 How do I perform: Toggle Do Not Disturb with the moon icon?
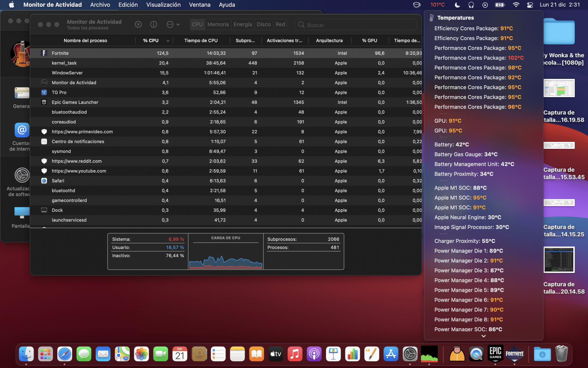pyautogui.click(x=457, y=5)
